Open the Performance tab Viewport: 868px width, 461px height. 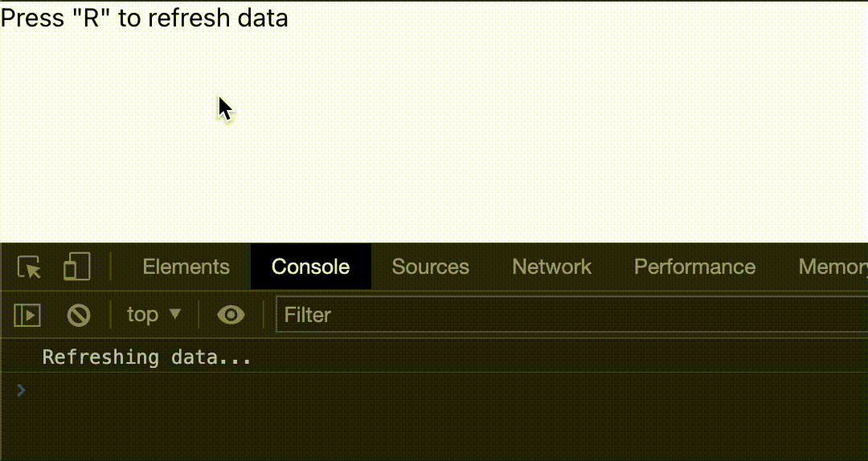pos(694,267)
